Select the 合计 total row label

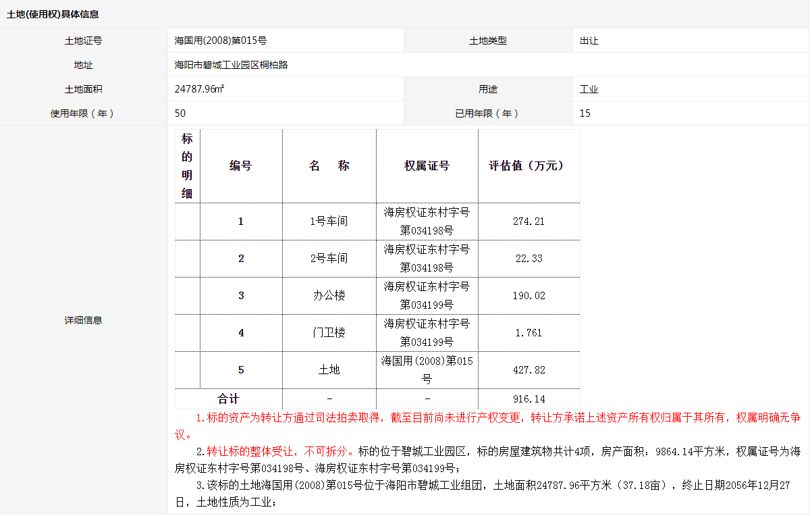pos(229,399)
